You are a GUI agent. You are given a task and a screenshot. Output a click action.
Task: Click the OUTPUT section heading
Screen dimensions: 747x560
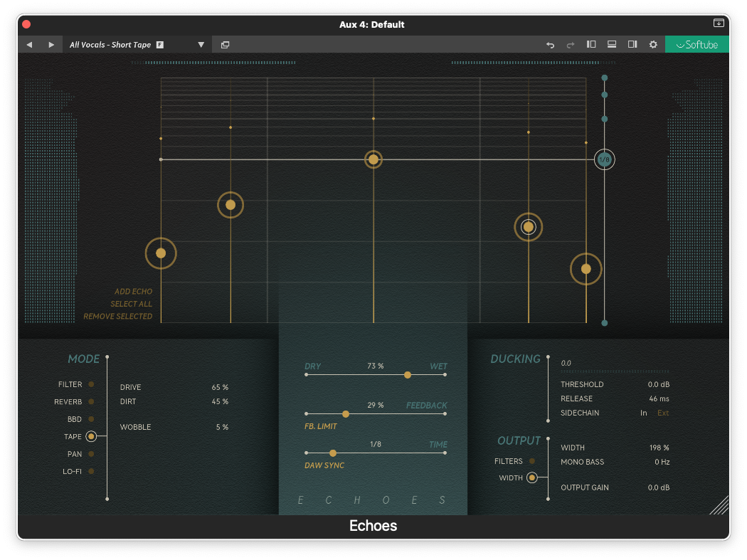tap(519, 441)
